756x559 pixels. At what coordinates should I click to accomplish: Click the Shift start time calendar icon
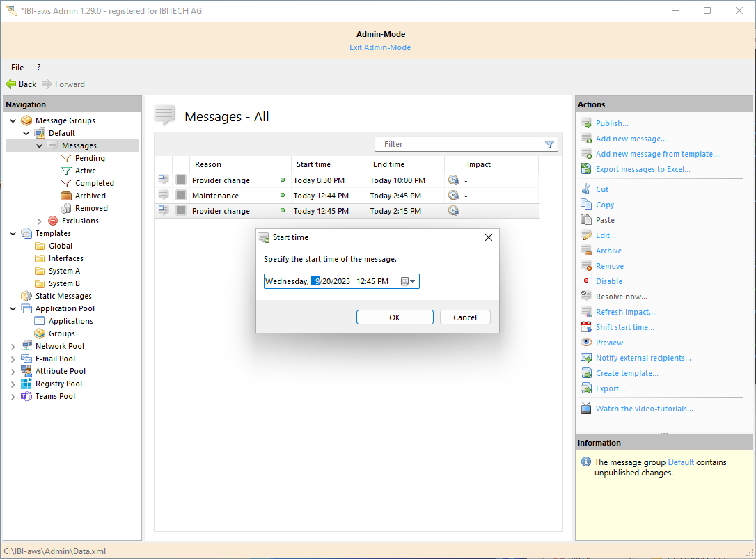(586, 327)
